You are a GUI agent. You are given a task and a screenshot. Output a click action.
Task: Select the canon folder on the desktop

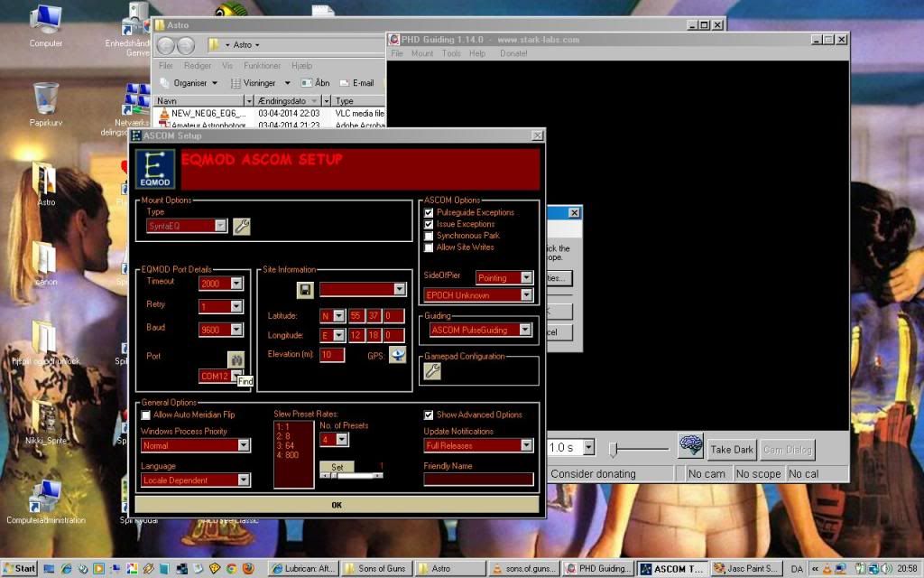[45, 264]
